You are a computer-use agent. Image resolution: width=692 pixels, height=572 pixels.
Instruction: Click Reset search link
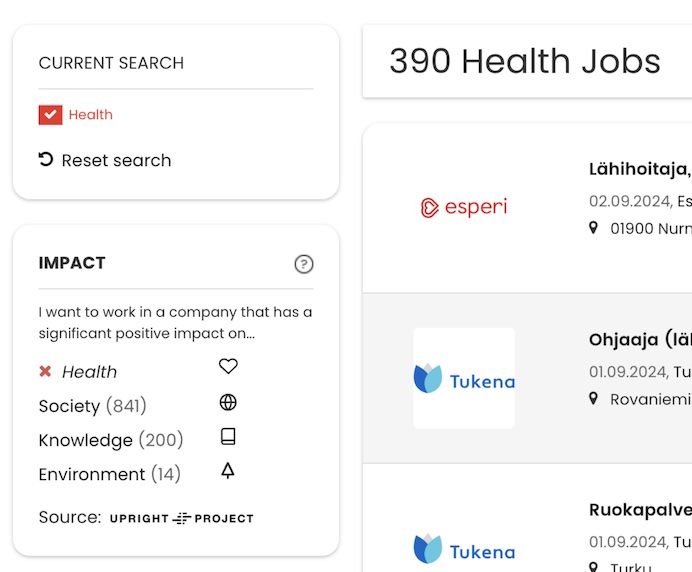pyautogui.click(x=116, y=160)
